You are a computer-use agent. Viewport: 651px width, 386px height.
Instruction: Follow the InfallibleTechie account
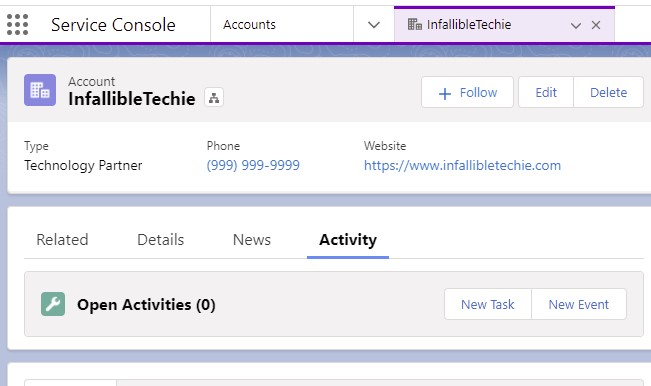click(467, 92)
